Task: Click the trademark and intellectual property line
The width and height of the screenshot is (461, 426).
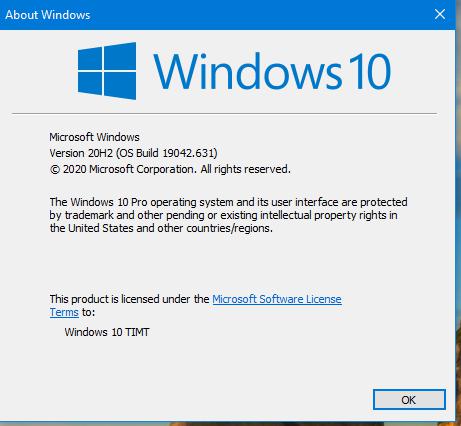Action: point(223,215)
